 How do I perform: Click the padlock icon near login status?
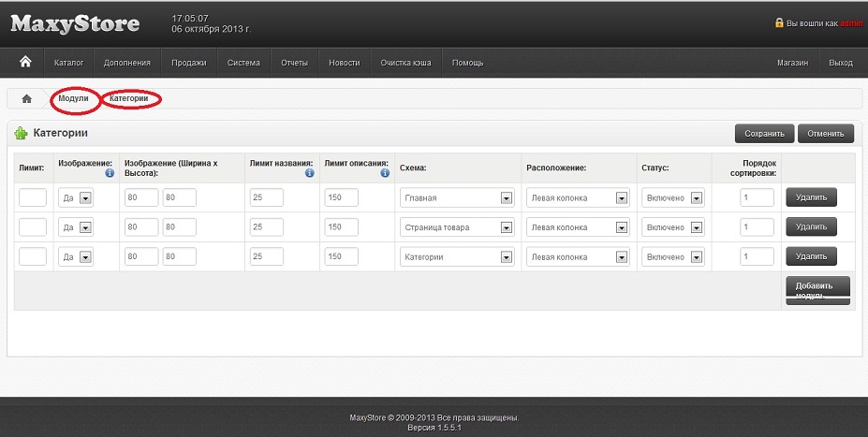coord(779,23)
